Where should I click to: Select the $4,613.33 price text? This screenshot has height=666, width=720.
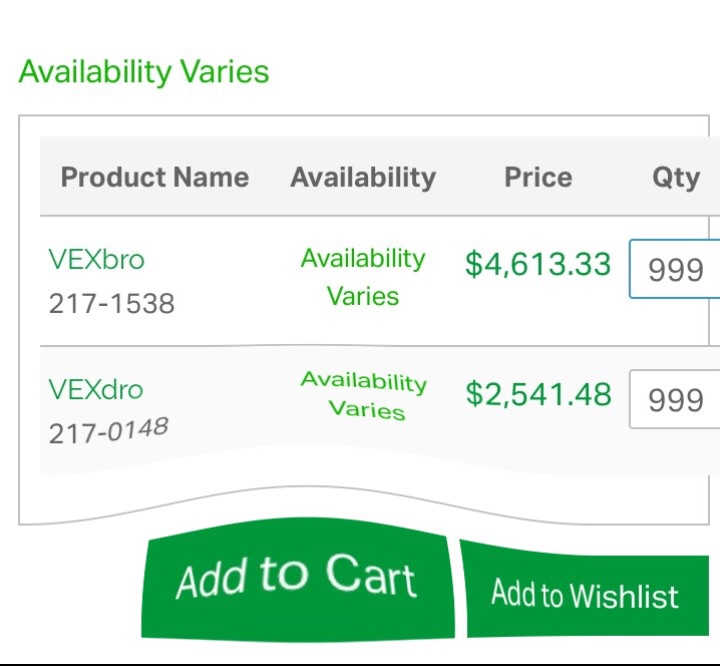[x=538, y=264]
